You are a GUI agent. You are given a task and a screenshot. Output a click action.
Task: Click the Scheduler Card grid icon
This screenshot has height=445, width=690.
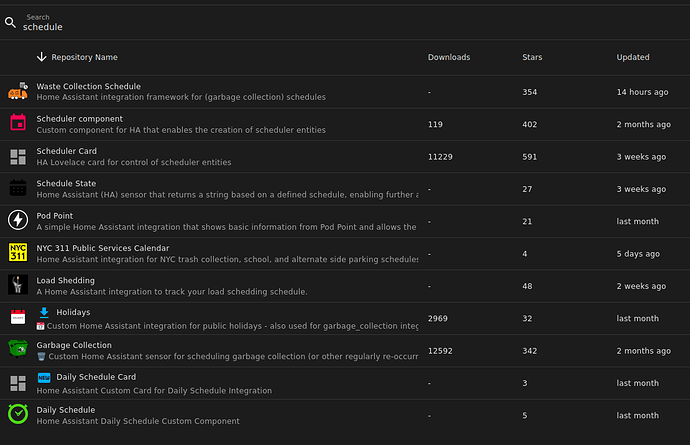pyautogui.click(x=18, y=156)
